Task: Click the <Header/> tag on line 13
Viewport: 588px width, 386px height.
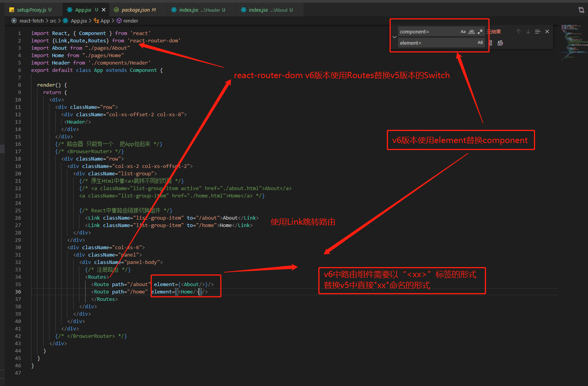Action: coord(77,122)
